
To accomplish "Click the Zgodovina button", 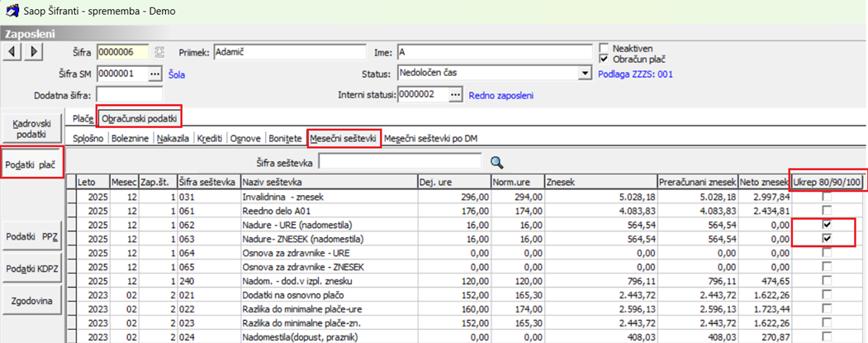I will tap(31, 301).
